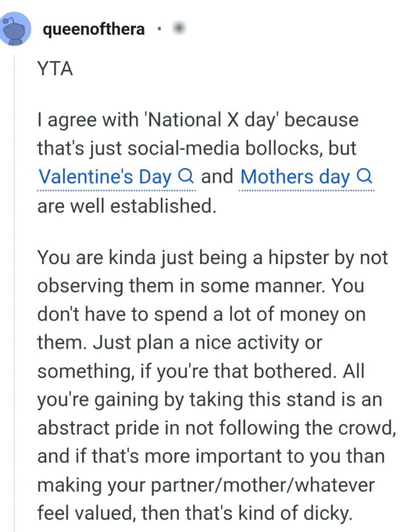Viewport: 400px width, 532px height.
Task: Click the 'observing them in some manner' text
Action: point(177,285)
